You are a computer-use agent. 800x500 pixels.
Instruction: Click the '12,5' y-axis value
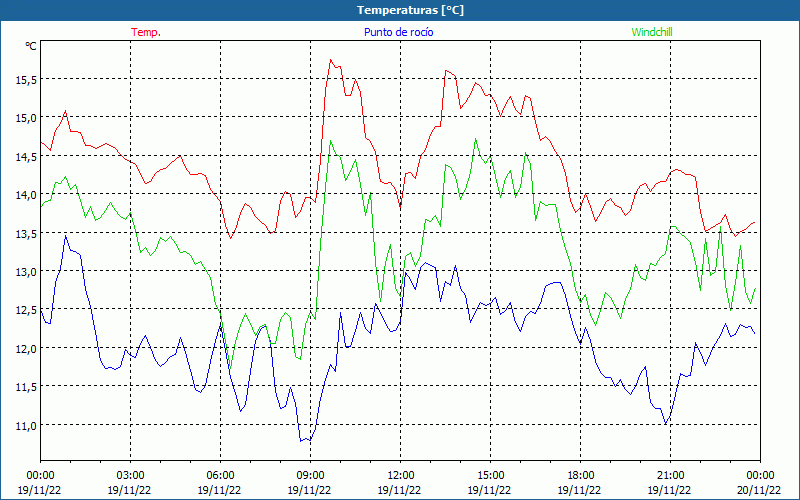27,310
